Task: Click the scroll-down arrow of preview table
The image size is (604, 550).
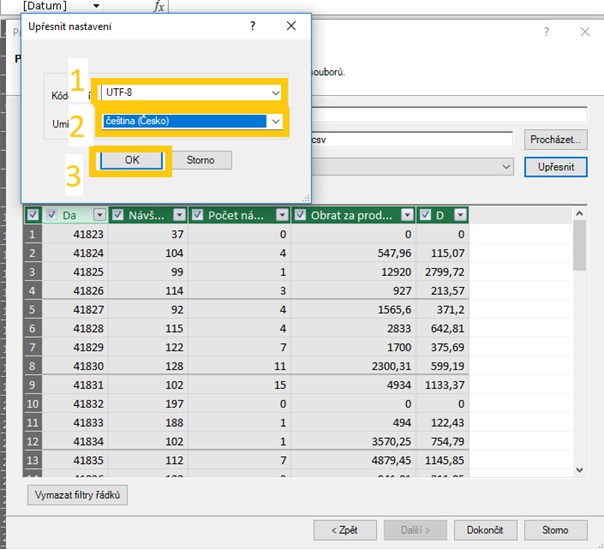Action: [x=579, y=470]
